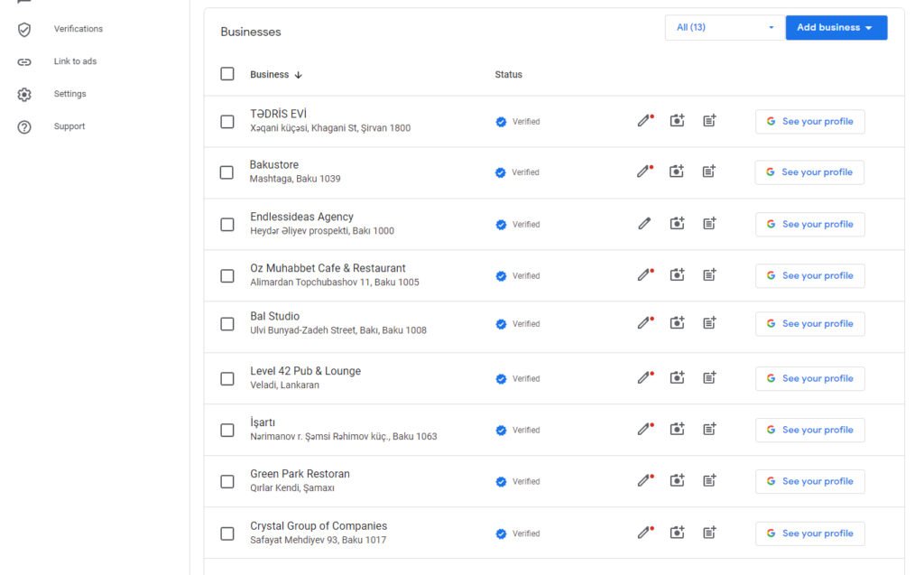
Task: Select the Oz Muhabbet Cafe & Restaurant checkbox
Action: (227, 275)
